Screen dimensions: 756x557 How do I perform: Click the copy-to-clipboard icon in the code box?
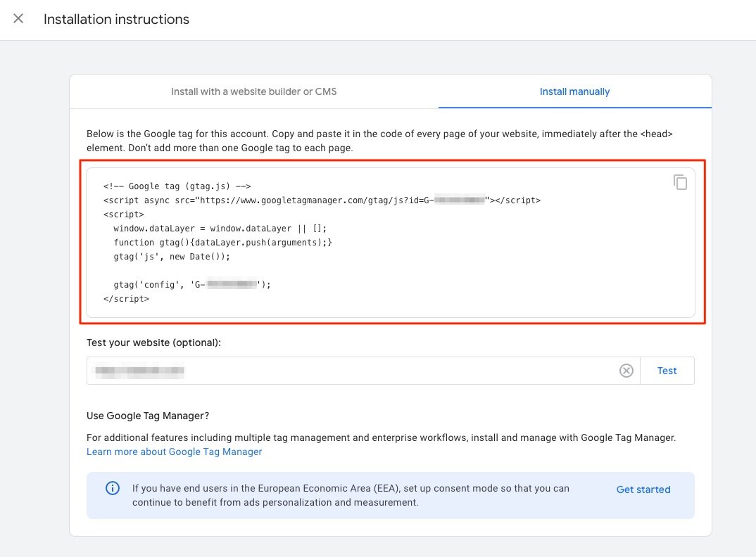tap(680, 181)
